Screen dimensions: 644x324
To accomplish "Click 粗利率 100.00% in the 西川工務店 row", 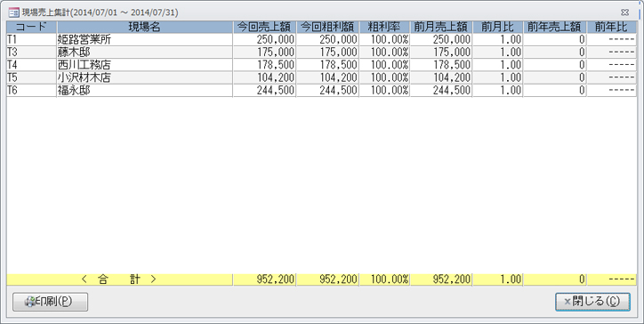I will click(x=384, y=65).
